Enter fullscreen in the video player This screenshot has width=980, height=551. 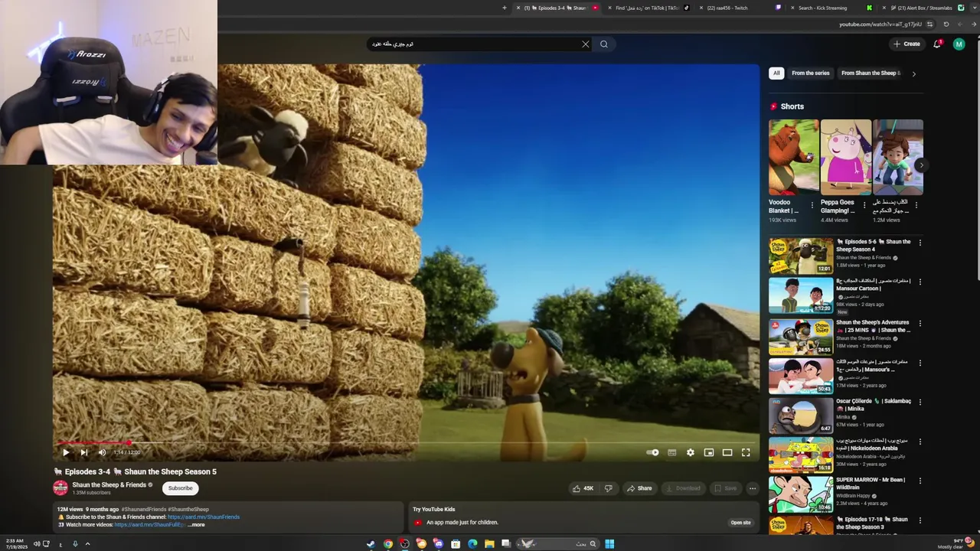click(746, 452)
